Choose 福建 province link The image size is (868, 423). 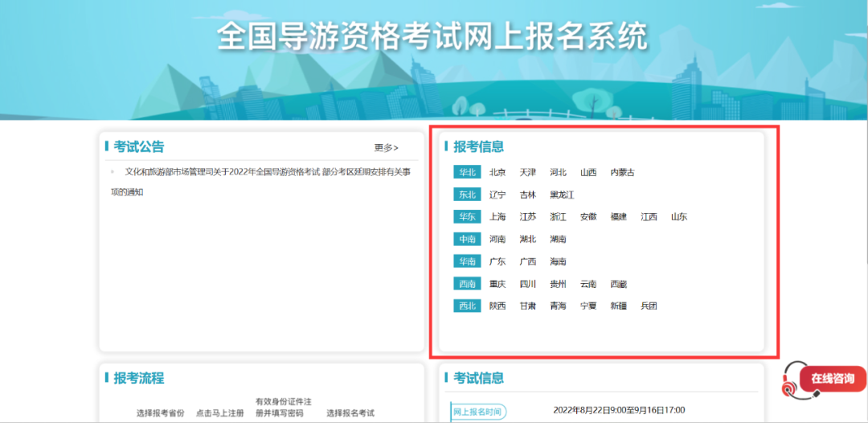[618, 216]
